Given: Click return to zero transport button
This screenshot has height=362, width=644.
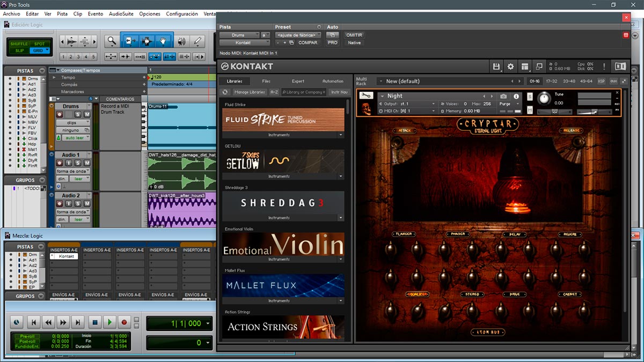Looking at the screenshot, I should (33, 322).
